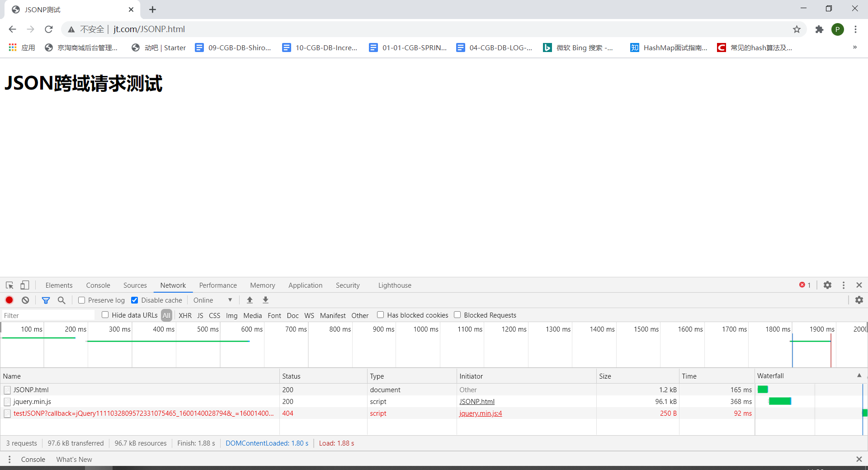The height and width of the screenshot is (470, 868).
Task: Click the 1800 ms overview timeline marker
Action: click(778, 329)
